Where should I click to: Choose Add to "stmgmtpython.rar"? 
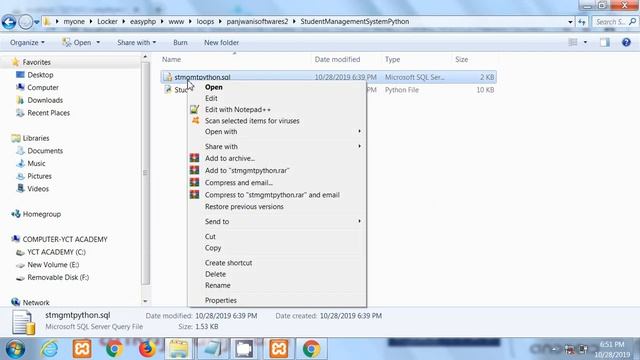click(277, 171)
